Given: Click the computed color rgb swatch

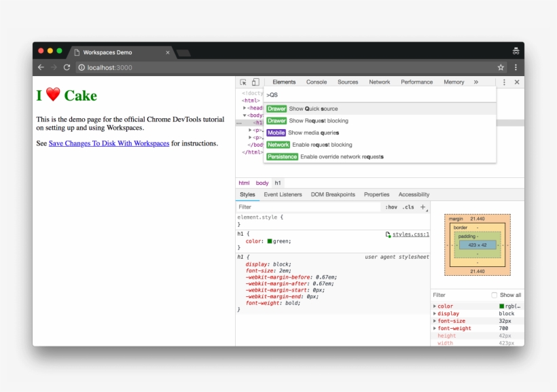Looking at the screenshot, I should [x=501, y=306].
